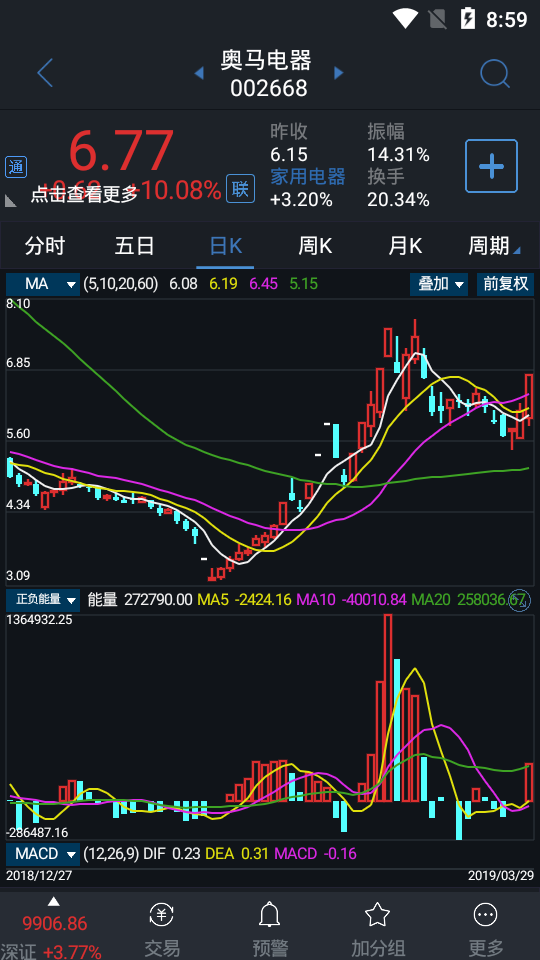Tap the end date 2019/03/29
This screenshot has height=960, width=540.
click(501, 876)
